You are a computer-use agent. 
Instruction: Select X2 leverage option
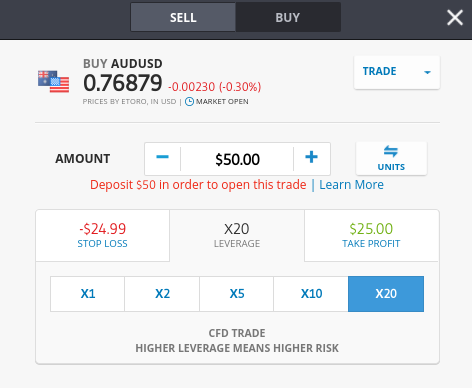coord(162,294)
